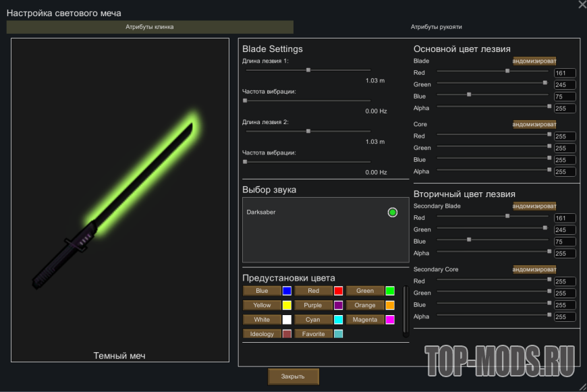Close the lightsaber settings window with X
Image resolution: width=587 pixels, height=392 pixels.
pos(582,5)
